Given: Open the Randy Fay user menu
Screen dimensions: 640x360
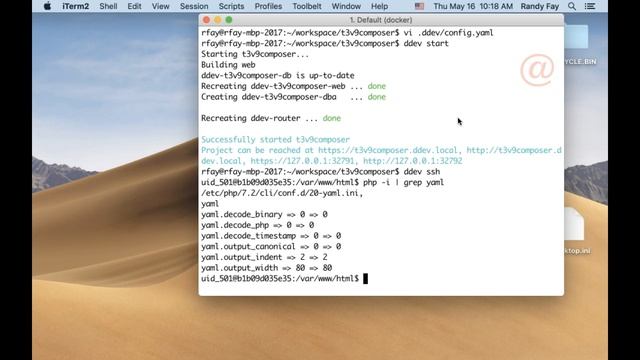Looking at the screenshot, I should [540, 7].
